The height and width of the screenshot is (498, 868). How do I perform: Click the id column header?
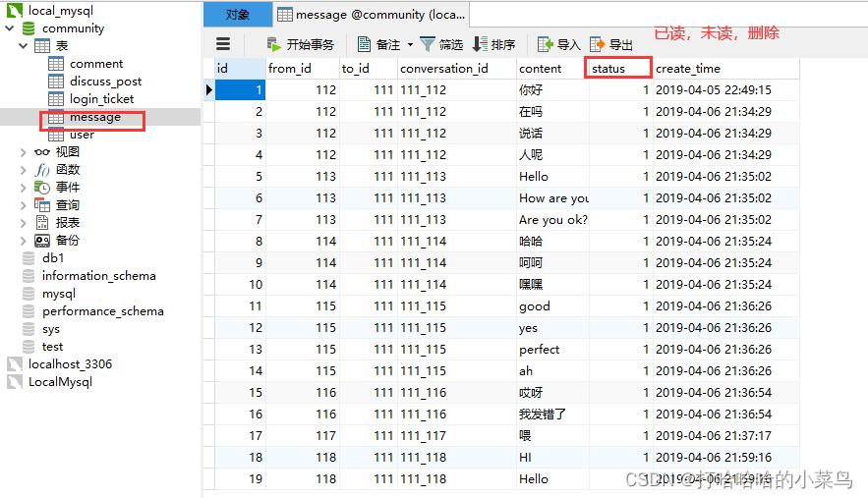[240, 68]
